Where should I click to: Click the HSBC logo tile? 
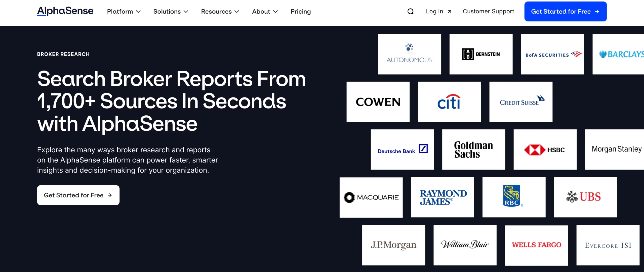point(545,150)
